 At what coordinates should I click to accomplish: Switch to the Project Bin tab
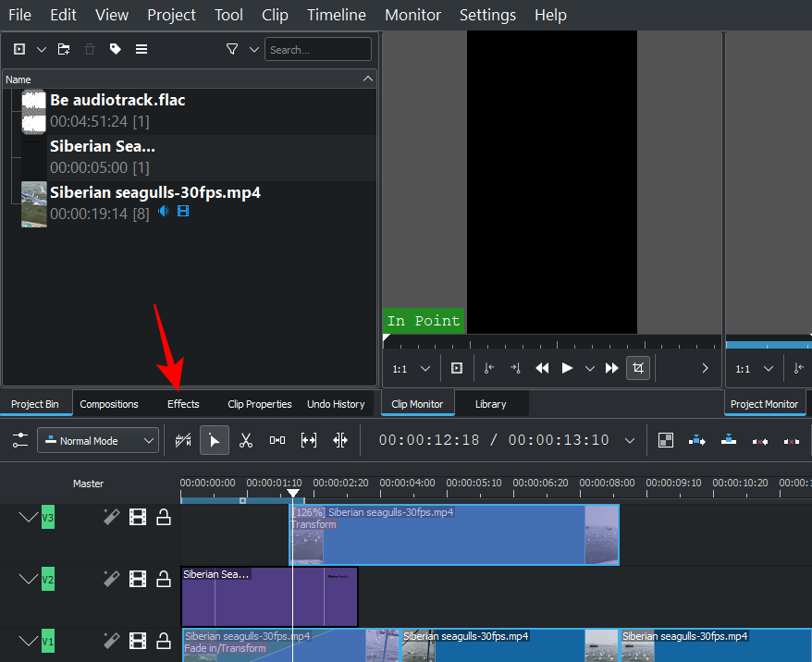point(35,404)
